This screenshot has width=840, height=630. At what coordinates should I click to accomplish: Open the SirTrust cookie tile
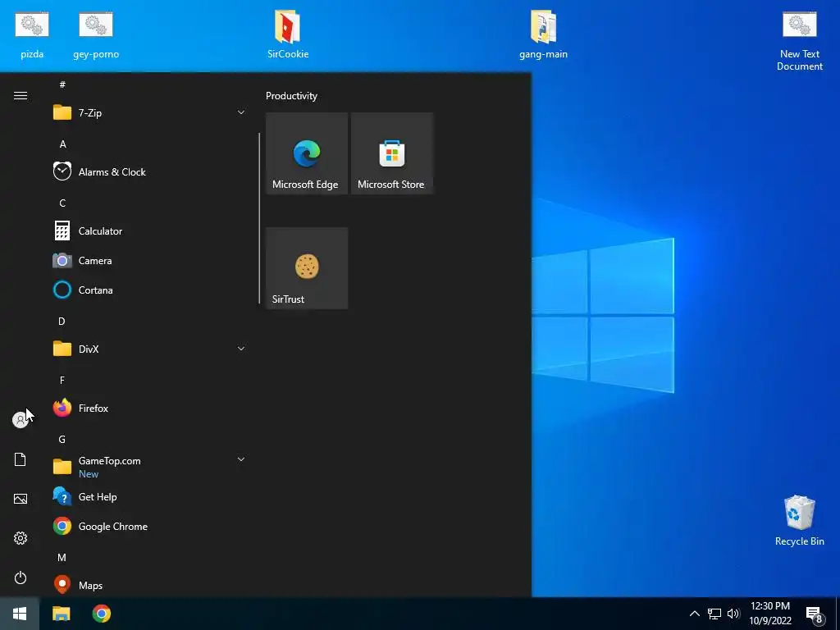tap(307, 268)
